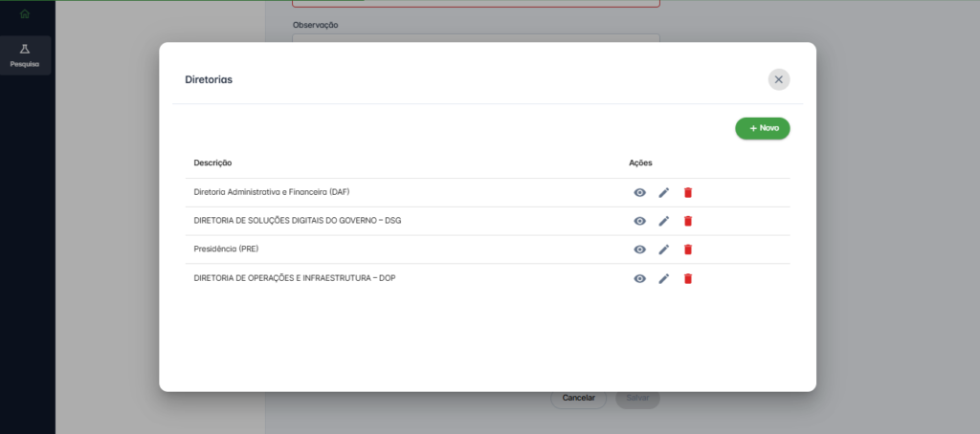
Task: View the Presidência (PRE) record
Action: pyautogui.click(x=639, y=250)
